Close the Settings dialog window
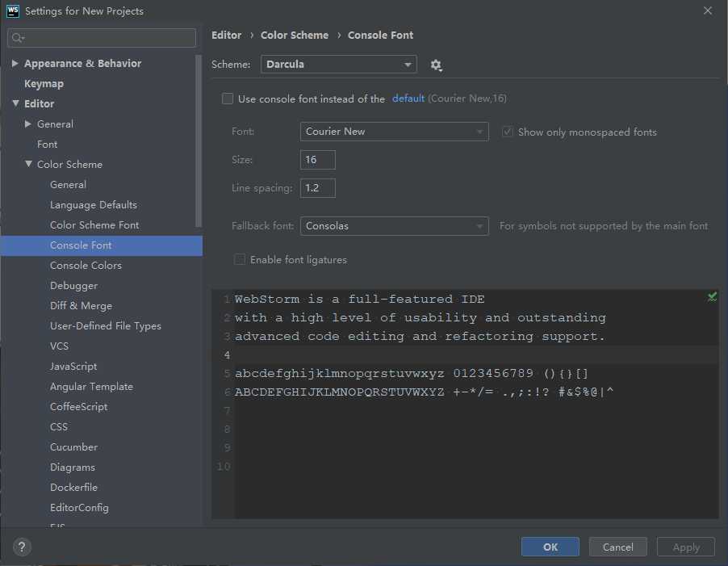Image resolution: width=728 pixels, height=566 pixels. pyautogui.click(x=708, y=10)
